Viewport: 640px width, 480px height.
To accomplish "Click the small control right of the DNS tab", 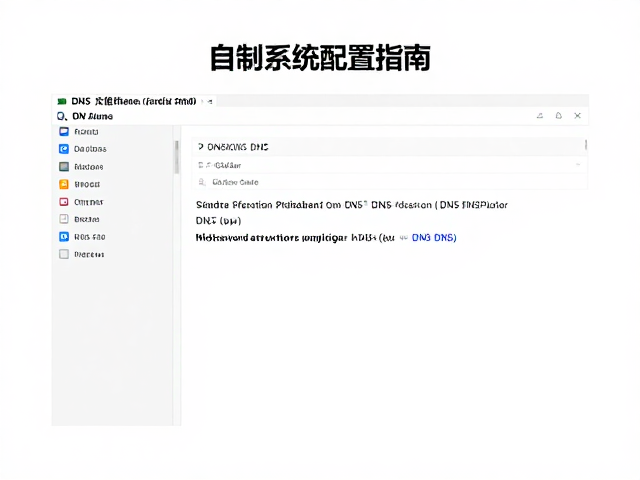I will tap(208, 101).
